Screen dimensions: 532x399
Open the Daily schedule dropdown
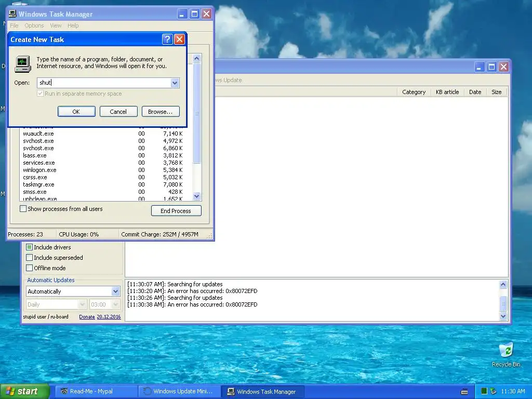82,304
